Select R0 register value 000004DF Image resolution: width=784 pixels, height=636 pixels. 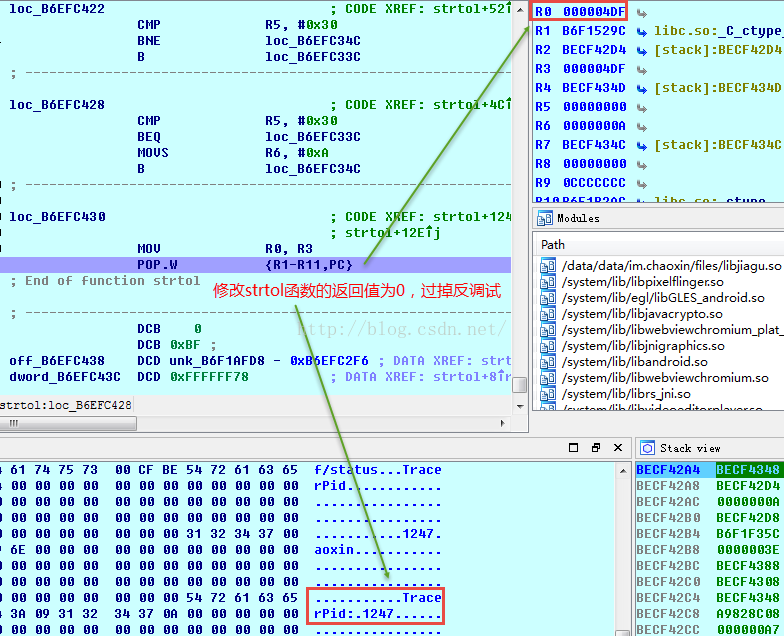[594, 12]
